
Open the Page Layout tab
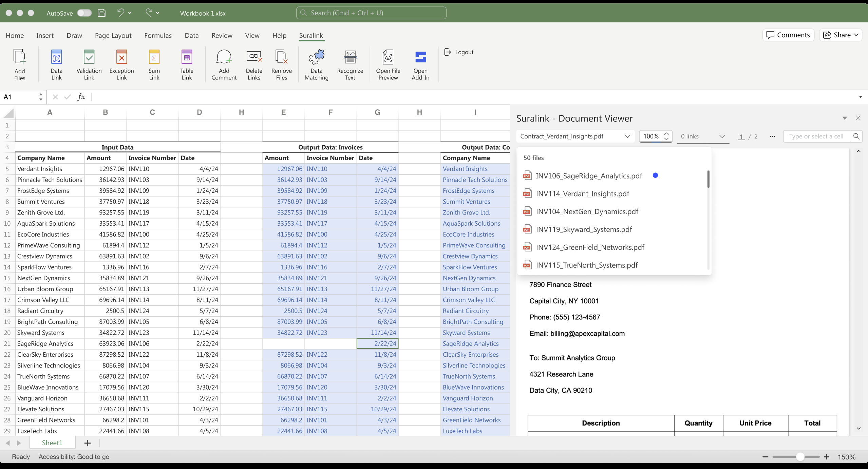point(113,35)
